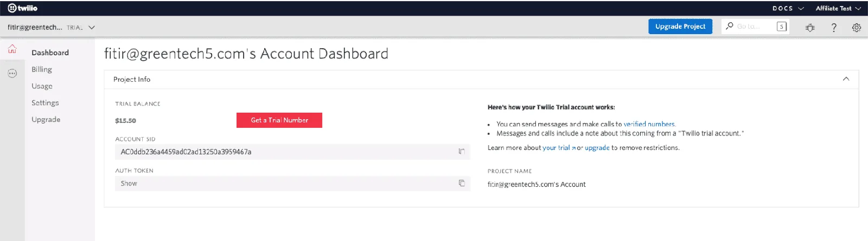This screenshot has height=241, width=868.
Task: Open Settings in the side menu
Action: click(x=45, y=103)
